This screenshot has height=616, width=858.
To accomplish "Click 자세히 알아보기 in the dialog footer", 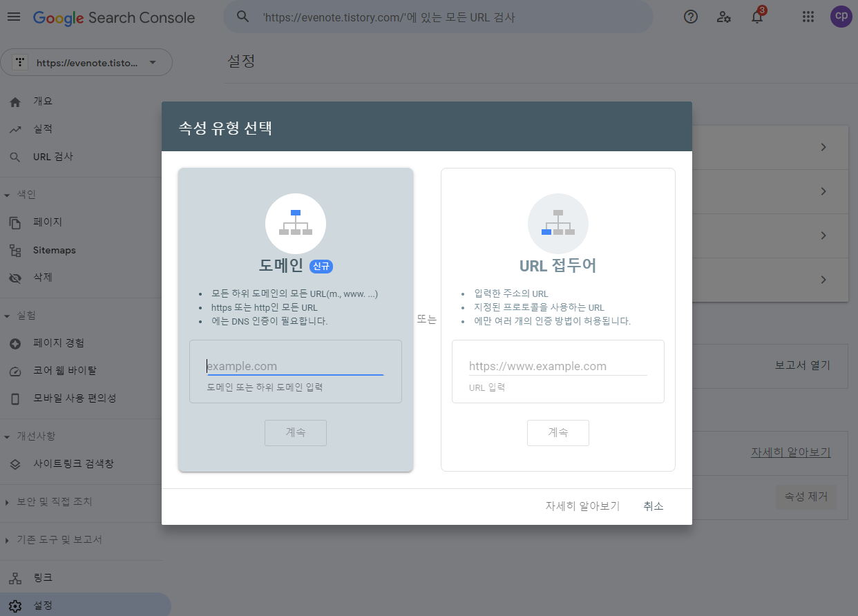I will 582,506.
